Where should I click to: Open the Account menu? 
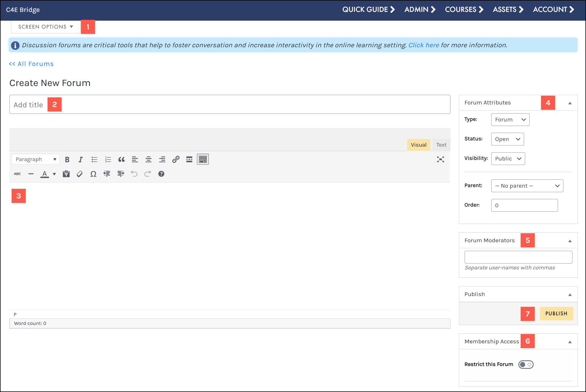(x=553, y=10)
